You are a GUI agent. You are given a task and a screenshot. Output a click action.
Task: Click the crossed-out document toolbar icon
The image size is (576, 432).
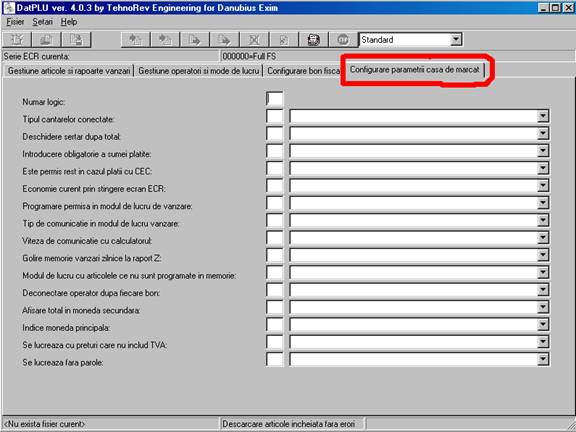pos(254,40)
